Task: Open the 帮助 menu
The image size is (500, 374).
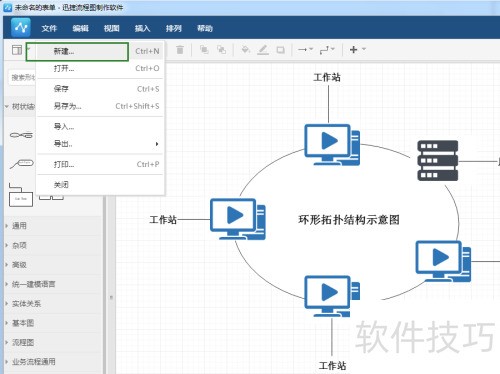Action: pos(205,28)
